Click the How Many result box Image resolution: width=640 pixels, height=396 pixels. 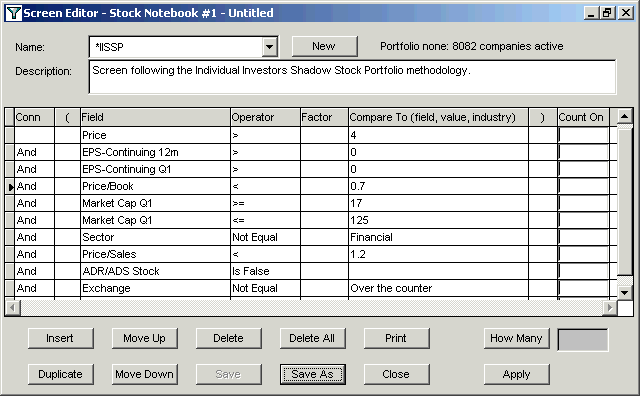582,340
